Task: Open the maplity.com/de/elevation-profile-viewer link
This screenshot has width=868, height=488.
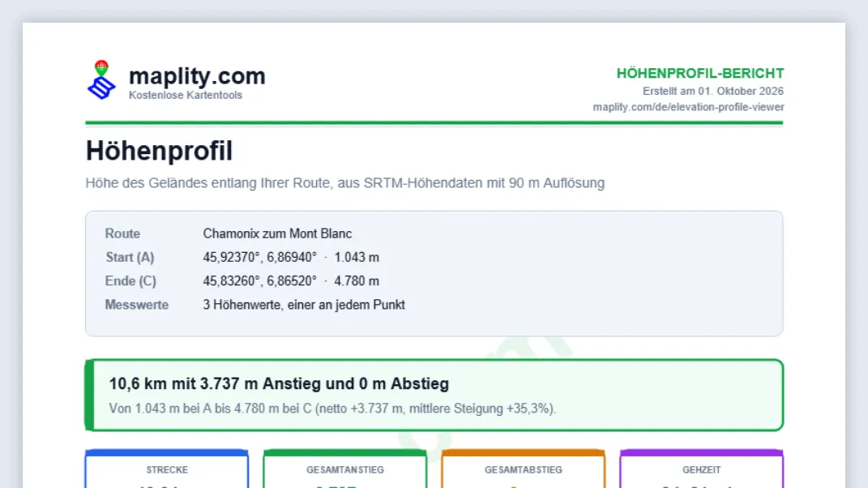Action: click(x=688, y=107)
